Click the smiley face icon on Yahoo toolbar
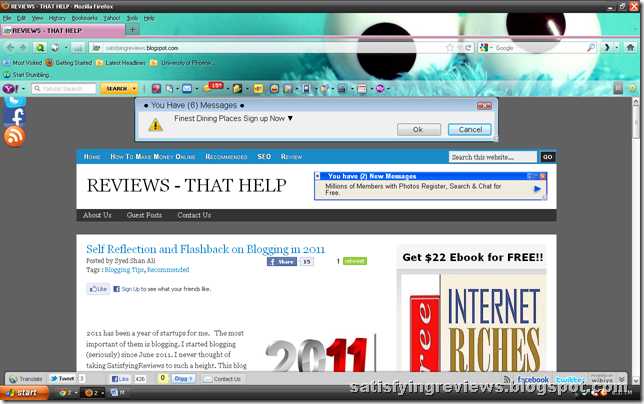 click(274, 88)
